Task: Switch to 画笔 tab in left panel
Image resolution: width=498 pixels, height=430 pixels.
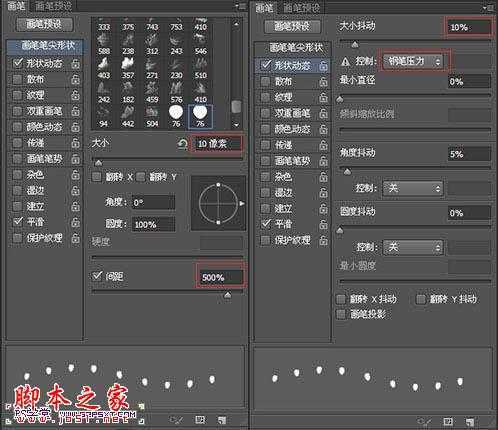Action: pos(16,6)
